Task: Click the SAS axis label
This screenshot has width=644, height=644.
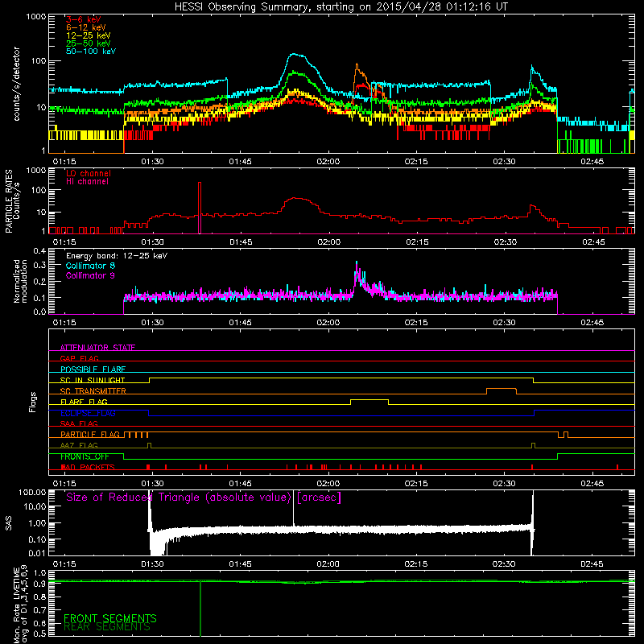Action: click(x=9, y=523)
